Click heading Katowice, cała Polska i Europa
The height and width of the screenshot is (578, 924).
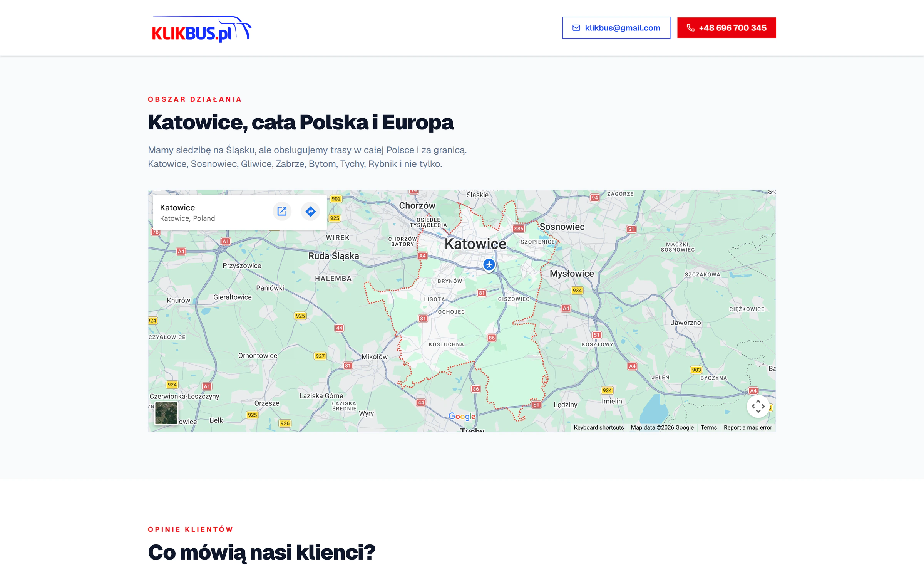tap(301, 123)
